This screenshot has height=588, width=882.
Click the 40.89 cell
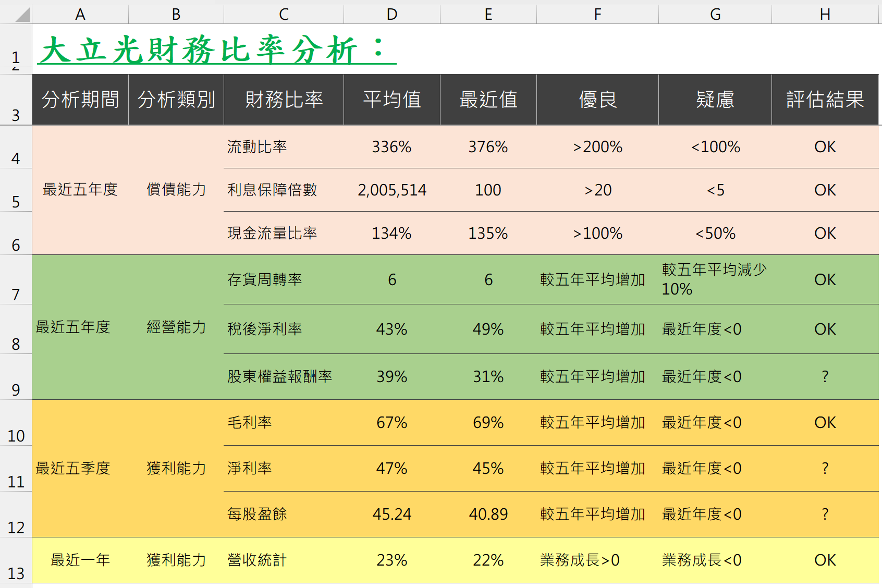pos(488,514)
